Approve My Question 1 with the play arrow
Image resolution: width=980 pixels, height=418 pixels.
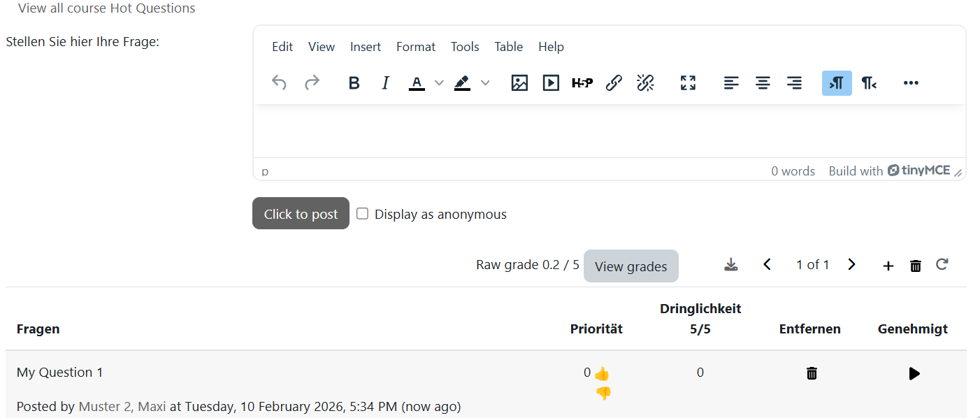[x=914, y=373]
